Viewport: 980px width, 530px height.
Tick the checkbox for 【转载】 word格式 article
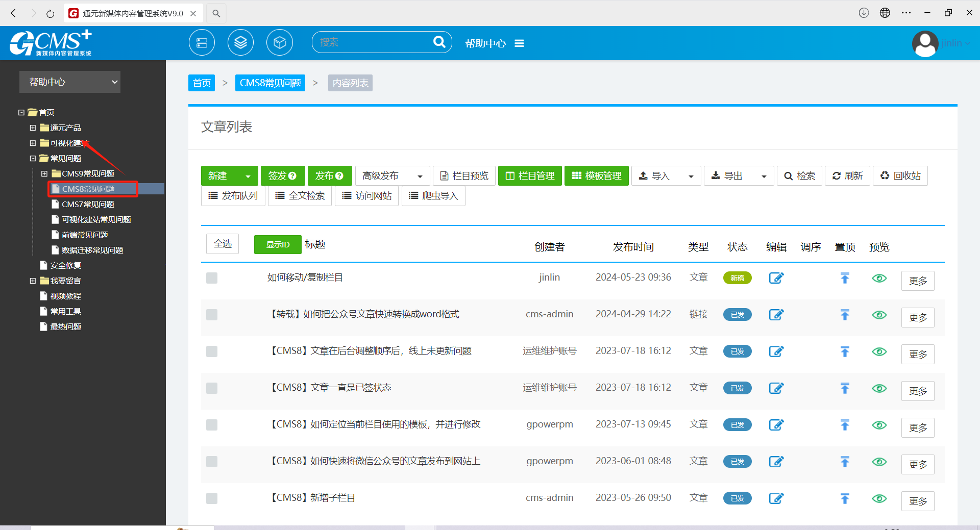tap(212, 315)
